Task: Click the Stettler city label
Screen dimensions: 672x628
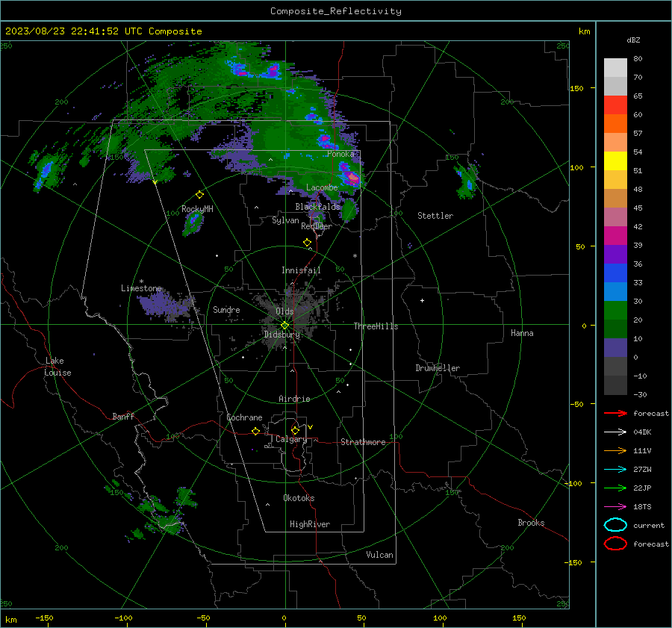Action: [435, 216]
